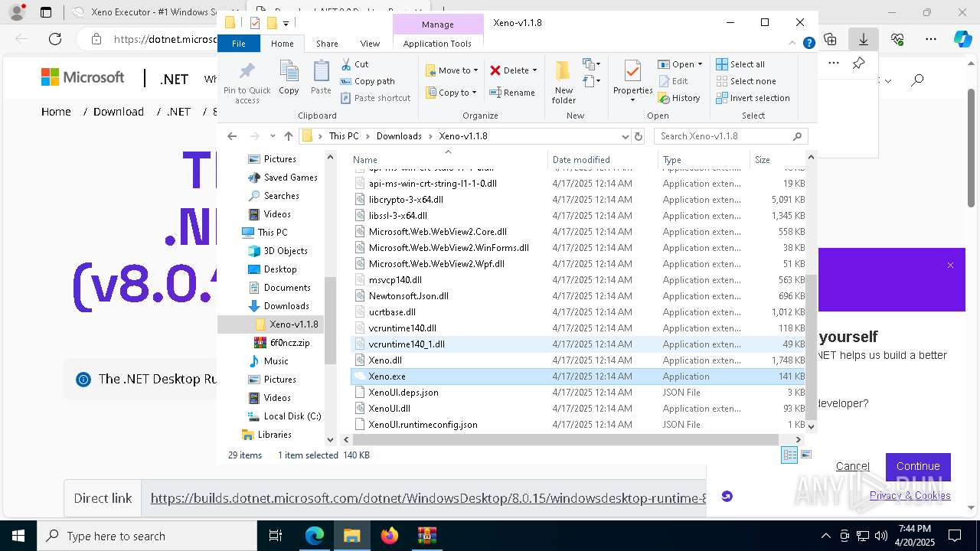Open Edge downloads icon in browser toolbar
The width and height of the screenshot is (980, 551).
click(x=864, y=38)
